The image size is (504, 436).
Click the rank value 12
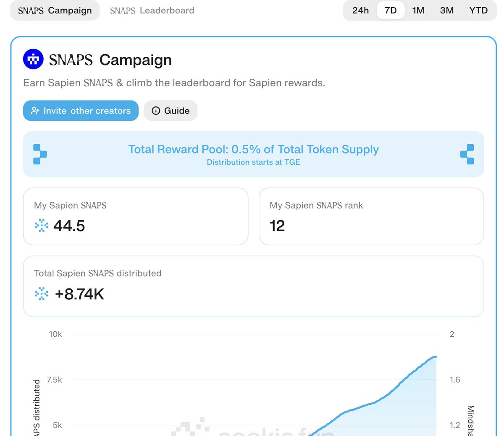click(277, 226)
